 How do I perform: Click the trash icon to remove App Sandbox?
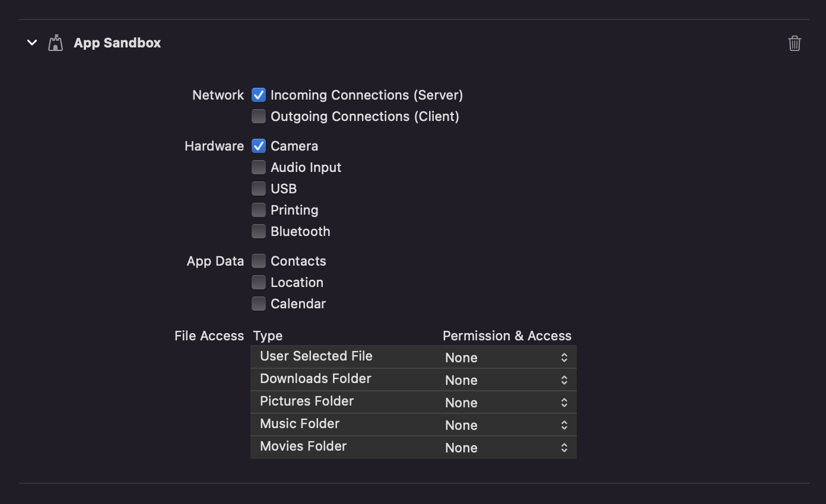coord(795,42)
